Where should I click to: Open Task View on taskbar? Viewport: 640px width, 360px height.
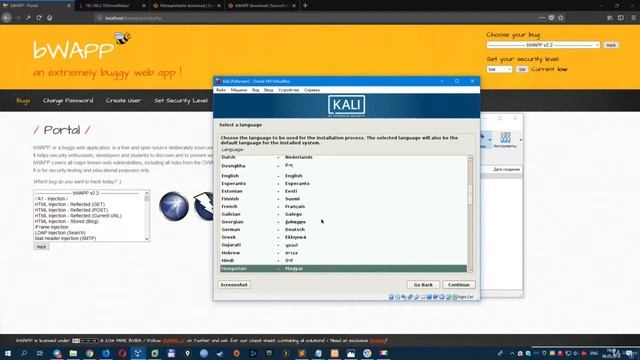[40, 353]
